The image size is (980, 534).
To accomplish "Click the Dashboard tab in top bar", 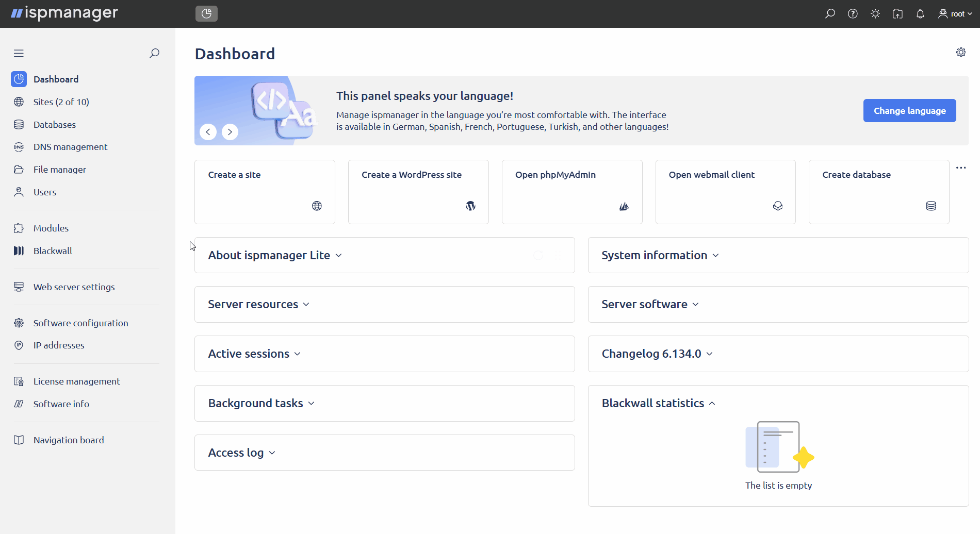I will point(206,14).
